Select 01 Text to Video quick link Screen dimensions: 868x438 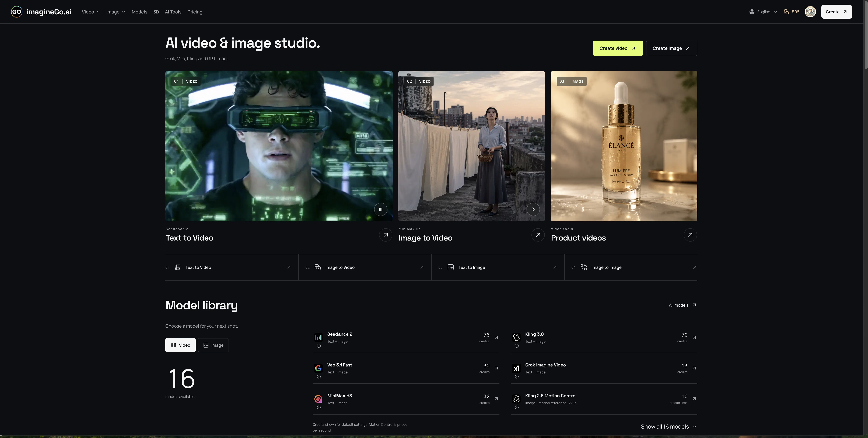[x=232, y=267]
